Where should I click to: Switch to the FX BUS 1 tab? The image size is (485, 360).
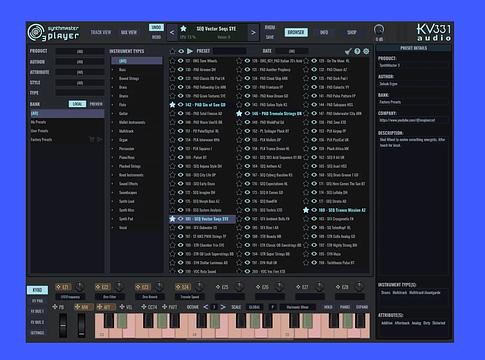click(37, 311)
